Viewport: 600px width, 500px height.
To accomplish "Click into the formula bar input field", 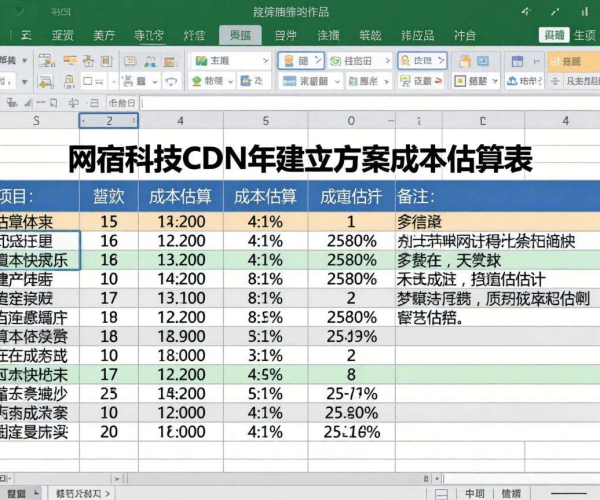I will point(369,103).
